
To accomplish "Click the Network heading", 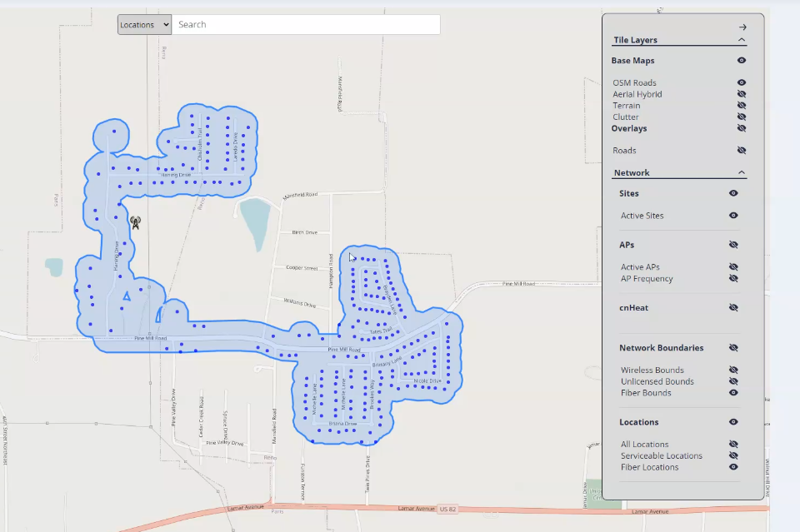I will tap(632, 172).
